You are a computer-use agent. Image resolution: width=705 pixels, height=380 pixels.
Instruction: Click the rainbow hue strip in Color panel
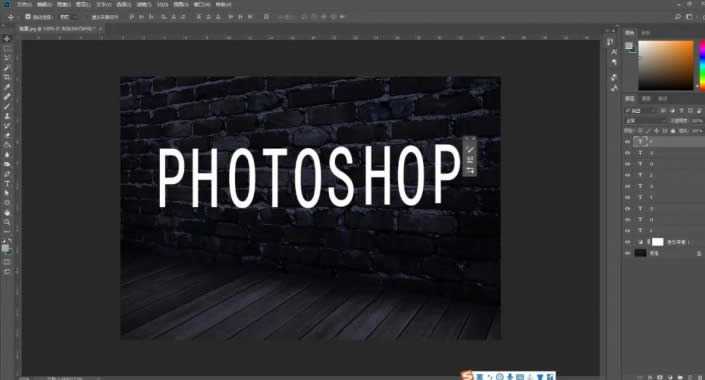[702, 65]
